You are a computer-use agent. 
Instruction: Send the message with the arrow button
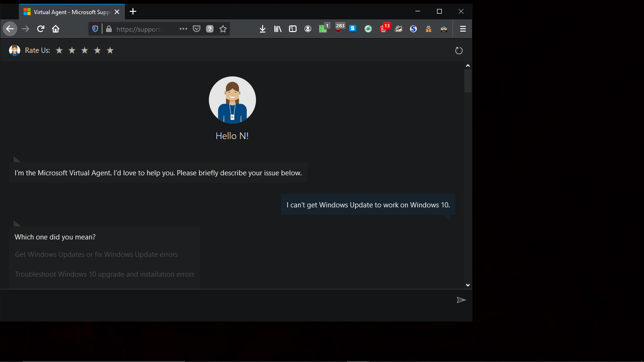pyautogui.click(x=461, y=300)
